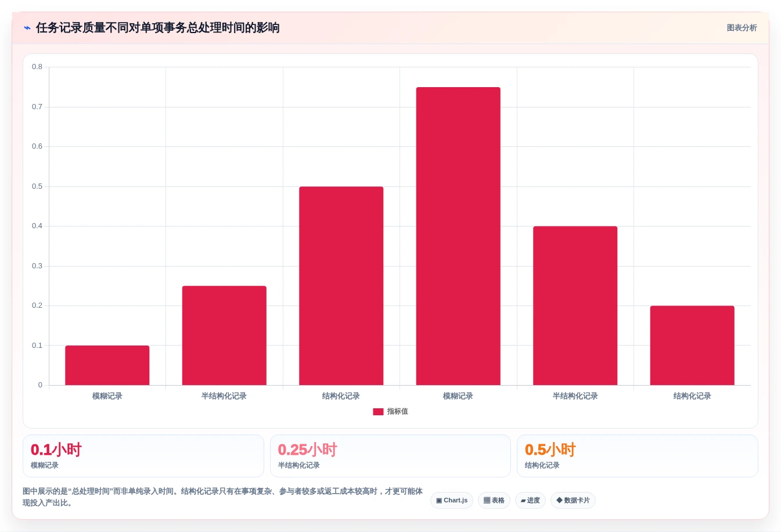781x532 pixels.
Task: Click the y-axis label 0.8
Action: pos(37,67)
